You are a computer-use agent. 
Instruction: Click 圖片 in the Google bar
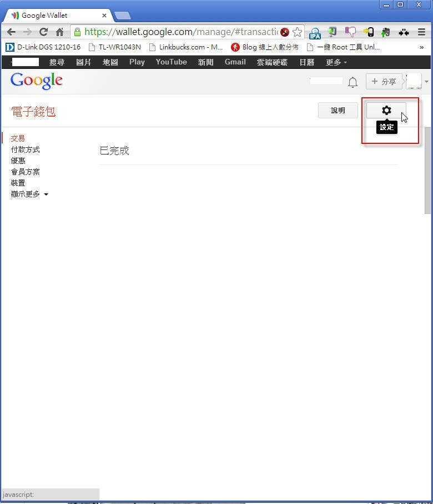coord(83,62)
